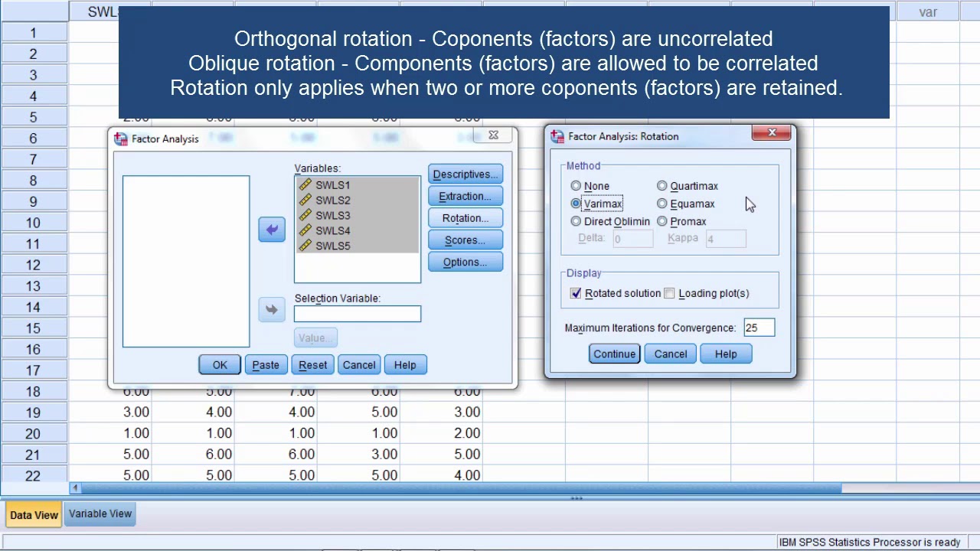Click the scrollbar left arrow
The image size is (980, 551).
(75, 488)
